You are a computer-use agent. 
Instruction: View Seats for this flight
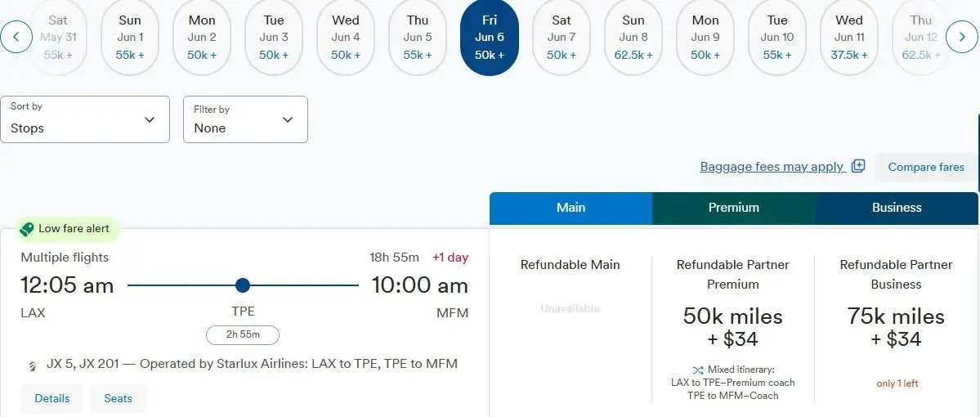click(x=119, y=399)
